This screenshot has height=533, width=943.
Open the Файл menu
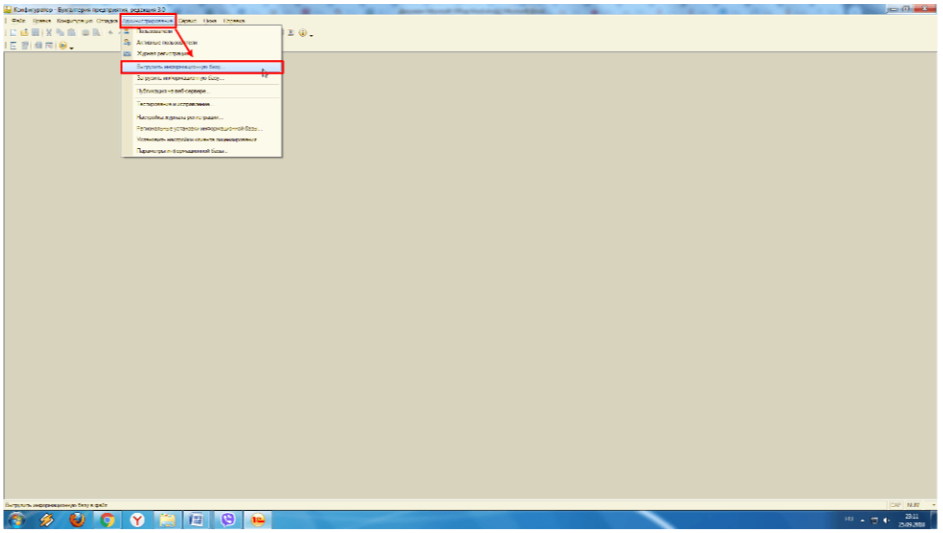tap(18, 20)
